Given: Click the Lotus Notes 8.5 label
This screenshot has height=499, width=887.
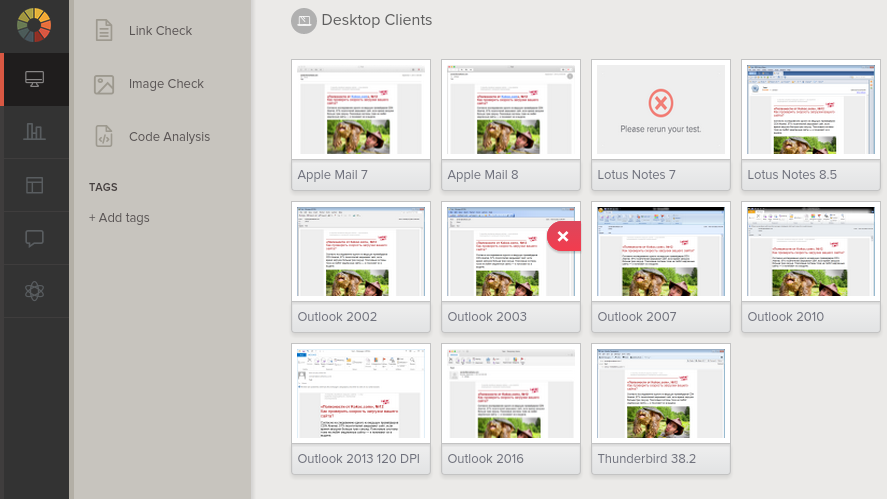Looking at the screenshot, I should click(792, 175).
